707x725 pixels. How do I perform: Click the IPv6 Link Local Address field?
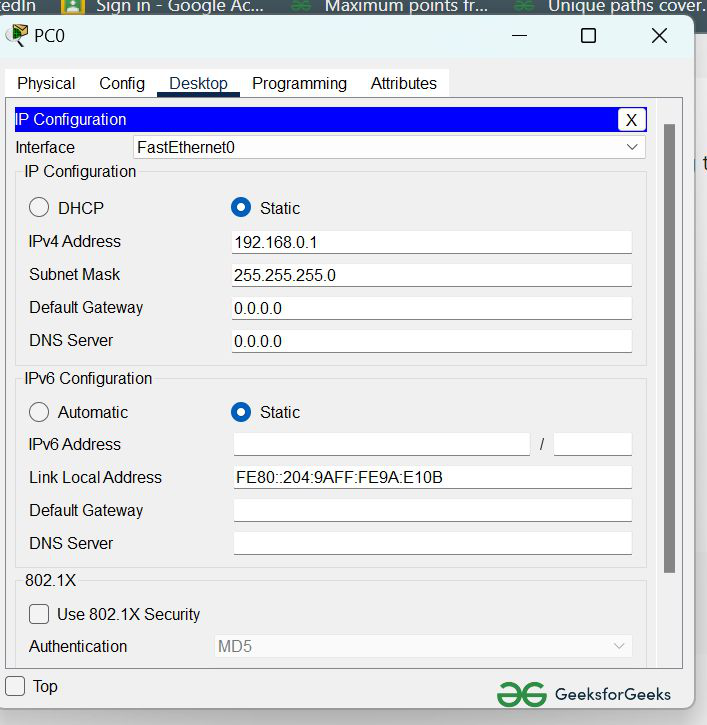tap(431, 478)
